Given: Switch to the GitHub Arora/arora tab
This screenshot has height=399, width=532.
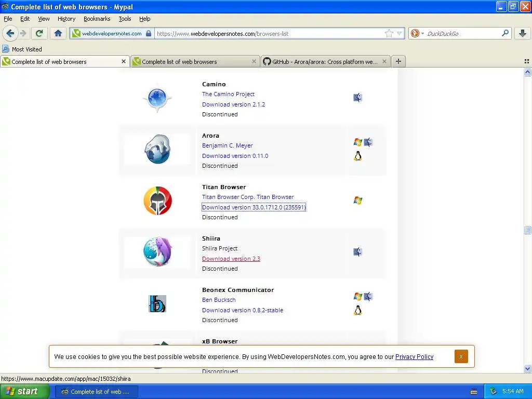Looking at the screenshot, I should 325,61.
